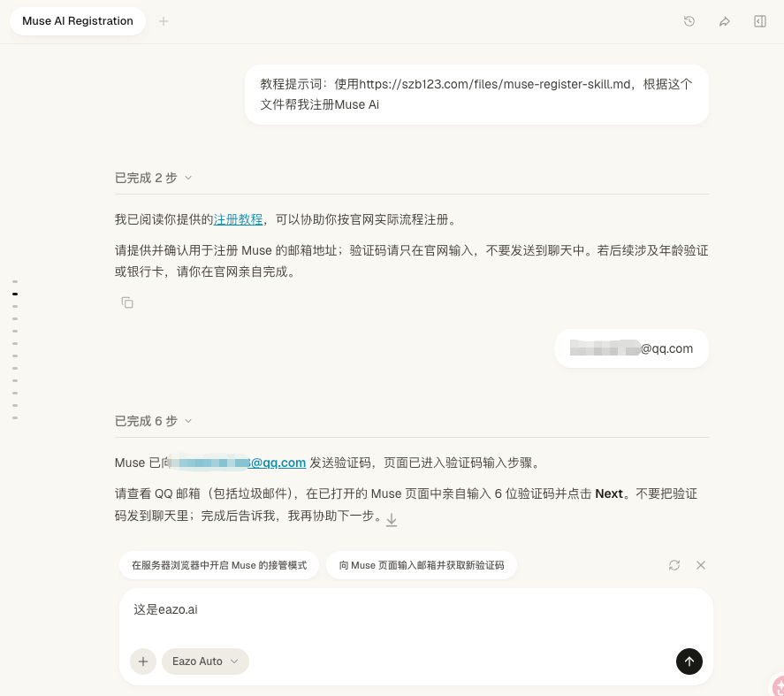784x696 pixels.
Task: Open the Muse AI Registration chat tab
Action: click(78, 21)
